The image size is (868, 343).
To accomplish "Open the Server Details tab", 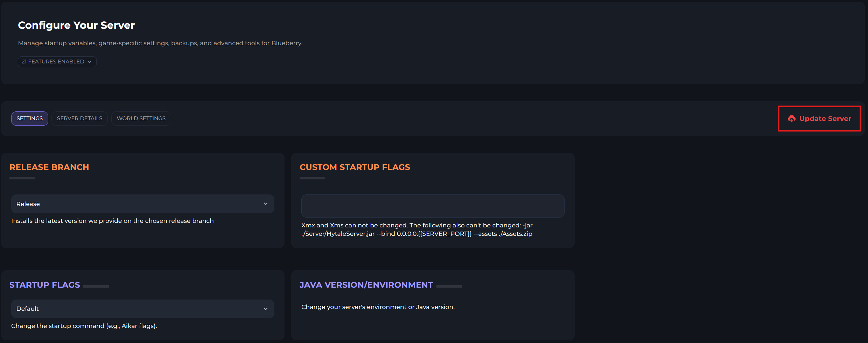I will coord(79,118).
